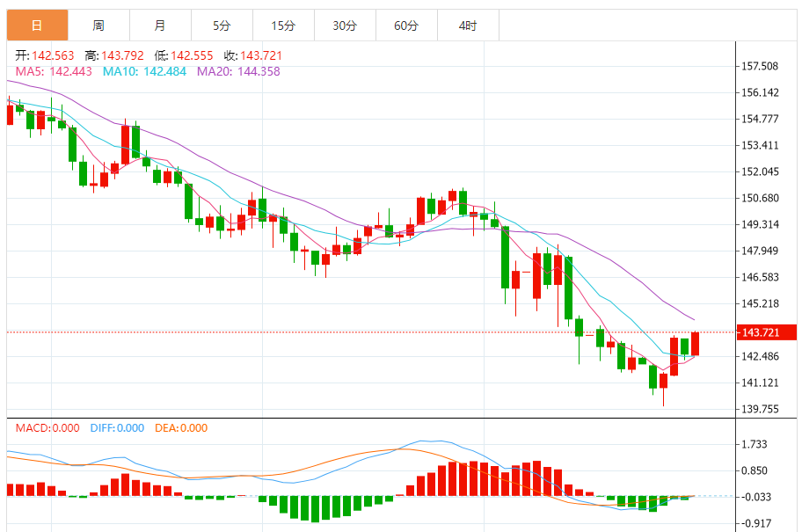Open the 5分 chart tab
The image size is (802, 532).
[x=222, y=26]
